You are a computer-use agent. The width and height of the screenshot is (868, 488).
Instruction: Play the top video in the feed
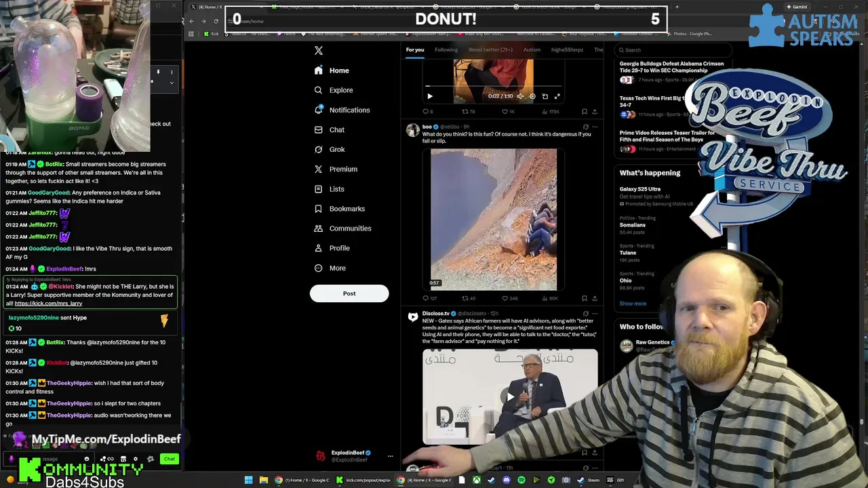tap(429, 96)
